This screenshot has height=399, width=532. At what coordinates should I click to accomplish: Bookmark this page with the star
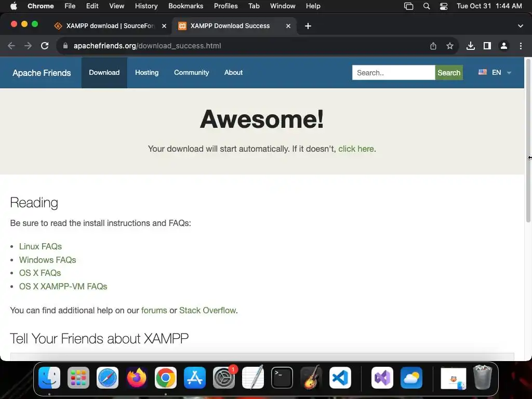[450, 46]
